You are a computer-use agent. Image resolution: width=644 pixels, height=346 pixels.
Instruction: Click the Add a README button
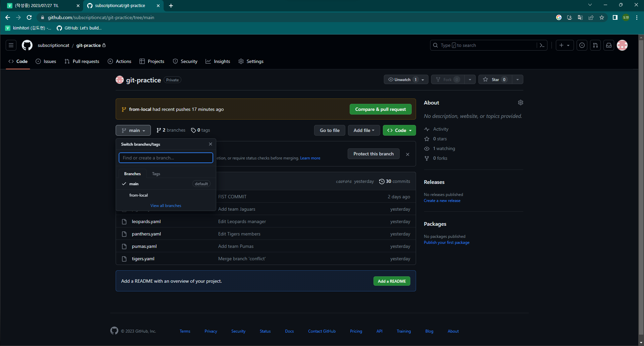(x=392, y=281)
